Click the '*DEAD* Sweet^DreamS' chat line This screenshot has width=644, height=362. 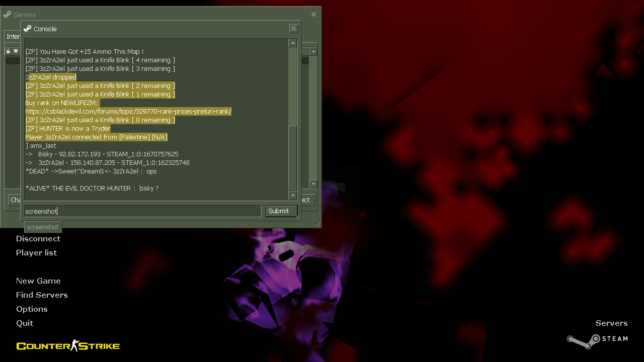tap(91, 171)
